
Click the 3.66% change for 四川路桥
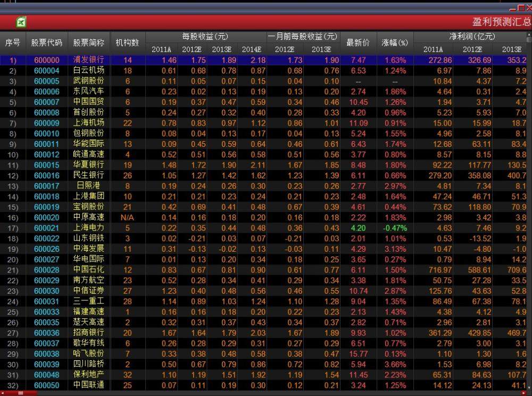(x=395, y=365)
